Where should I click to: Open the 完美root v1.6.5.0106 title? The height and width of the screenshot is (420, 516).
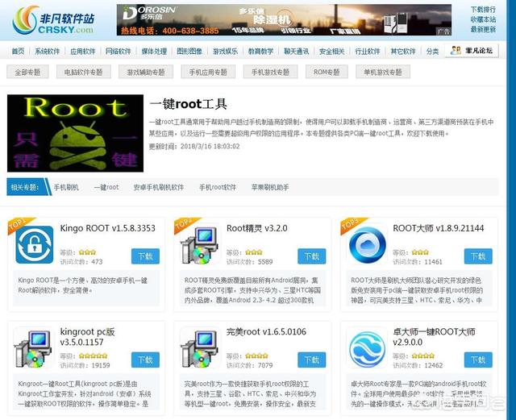coord(266,331)
